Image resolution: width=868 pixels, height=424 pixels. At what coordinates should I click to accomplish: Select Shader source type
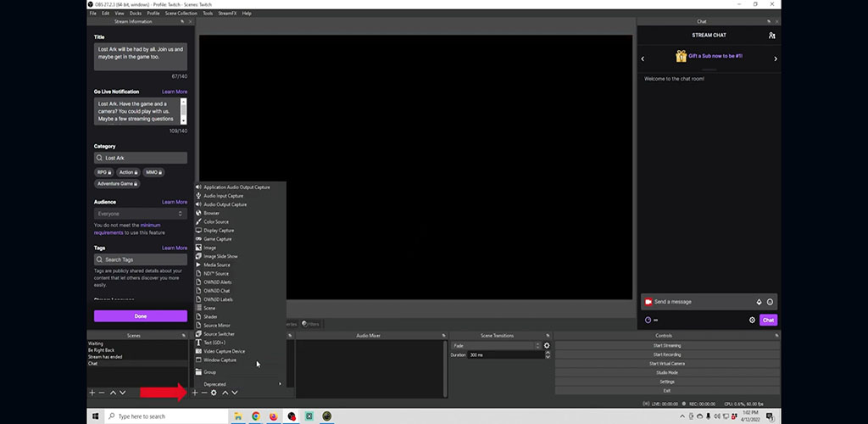[x=210, y=316]
